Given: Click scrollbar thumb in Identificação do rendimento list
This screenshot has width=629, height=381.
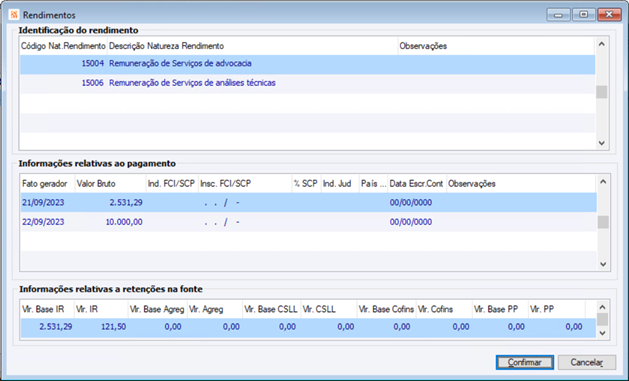Looking at the screenshot, I should click(601, 92).
